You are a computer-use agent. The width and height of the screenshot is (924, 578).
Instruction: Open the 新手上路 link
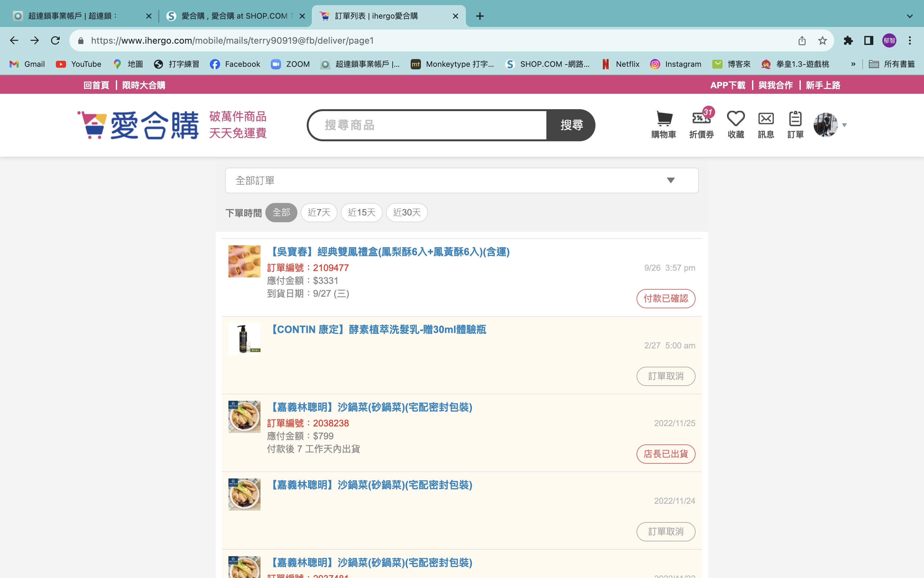(x=823, y=85)
